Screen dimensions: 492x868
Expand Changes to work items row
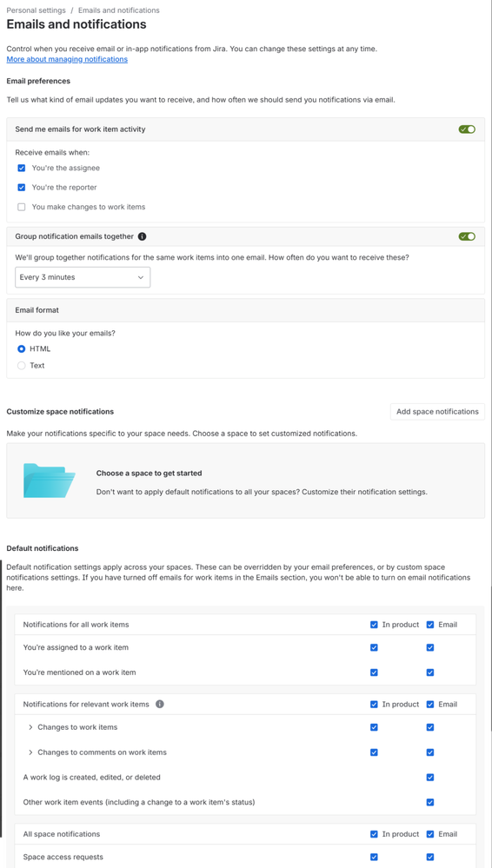tap(30, 727)
